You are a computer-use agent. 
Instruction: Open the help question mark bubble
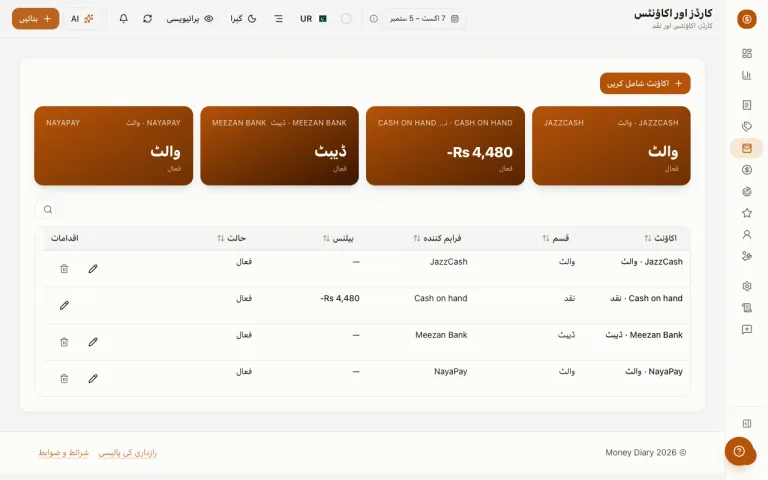(739, 451)
